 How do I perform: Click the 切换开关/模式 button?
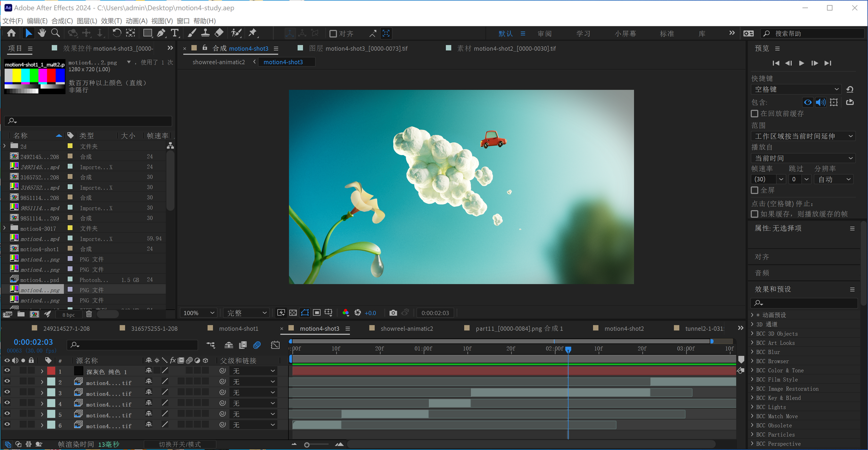pos(180,444)
